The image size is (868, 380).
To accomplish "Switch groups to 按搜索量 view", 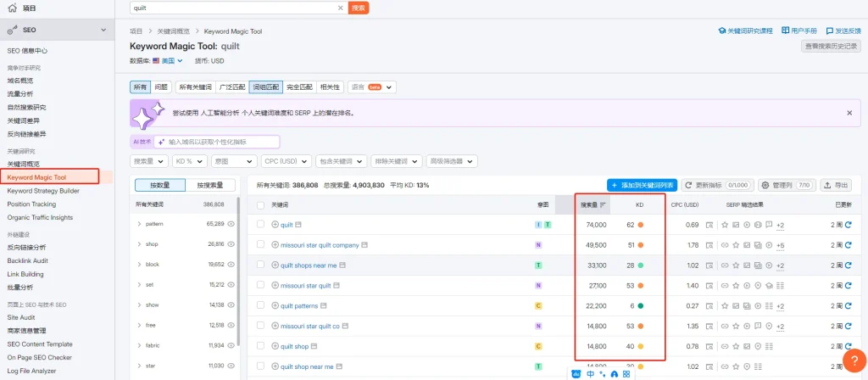I will (210, 186).
